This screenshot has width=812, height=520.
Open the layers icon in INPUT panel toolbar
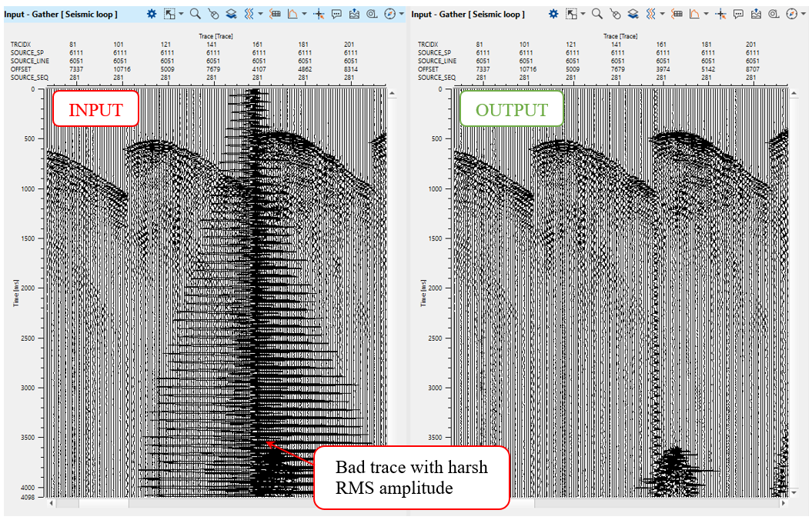231,14
